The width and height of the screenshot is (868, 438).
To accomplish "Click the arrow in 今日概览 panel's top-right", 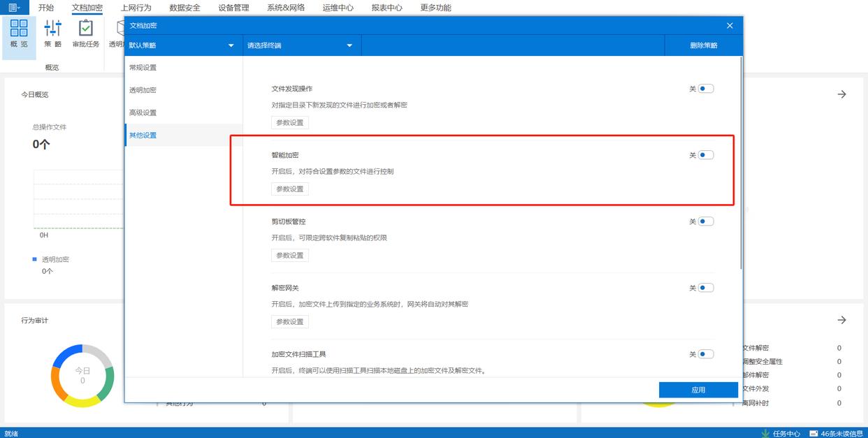I will click(x=841, y=94).
